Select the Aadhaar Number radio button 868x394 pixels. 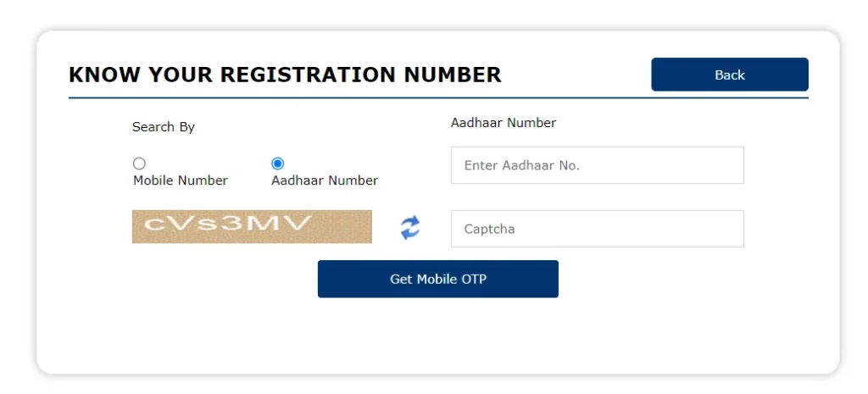point(278,164)
